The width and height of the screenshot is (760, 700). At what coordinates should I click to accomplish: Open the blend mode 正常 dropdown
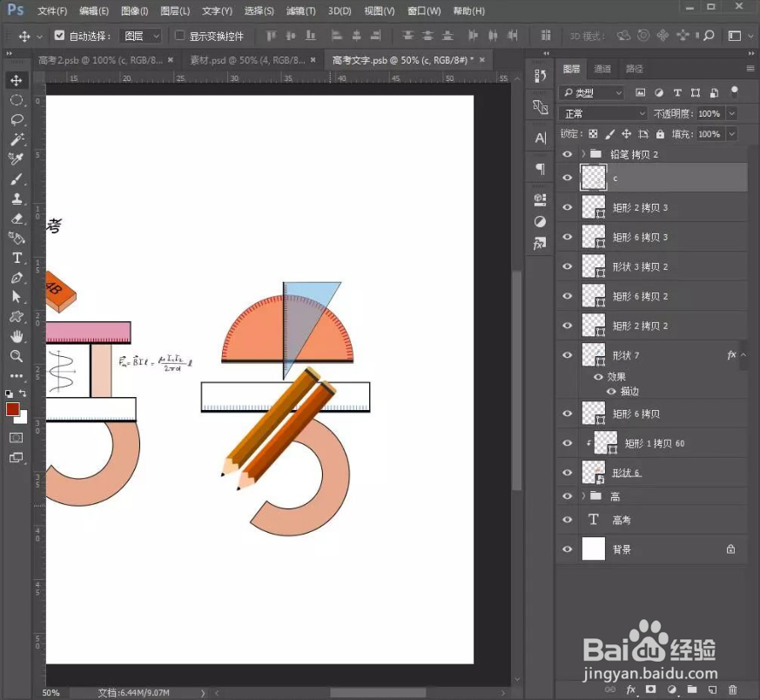click(x=603, y=113)
